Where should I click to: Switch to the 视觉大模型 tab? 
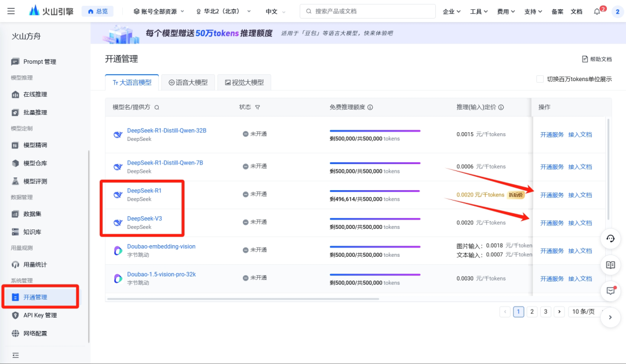tap(244, 82)
